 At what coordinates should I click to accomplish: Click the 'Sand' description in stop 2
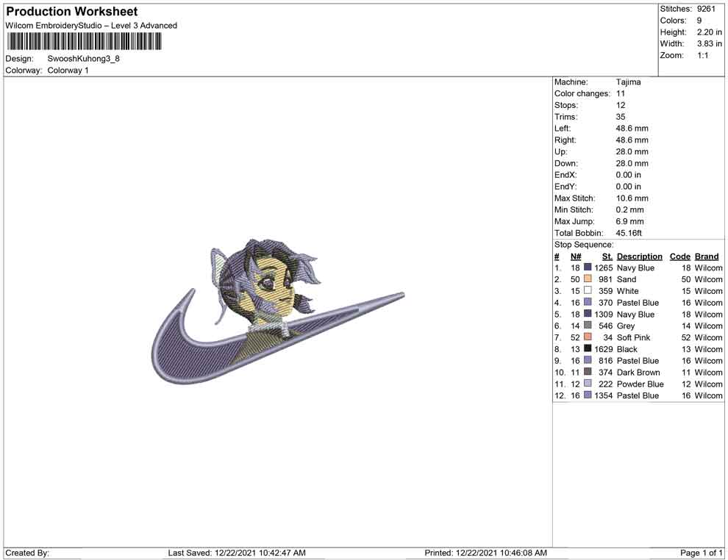[627, 279]
